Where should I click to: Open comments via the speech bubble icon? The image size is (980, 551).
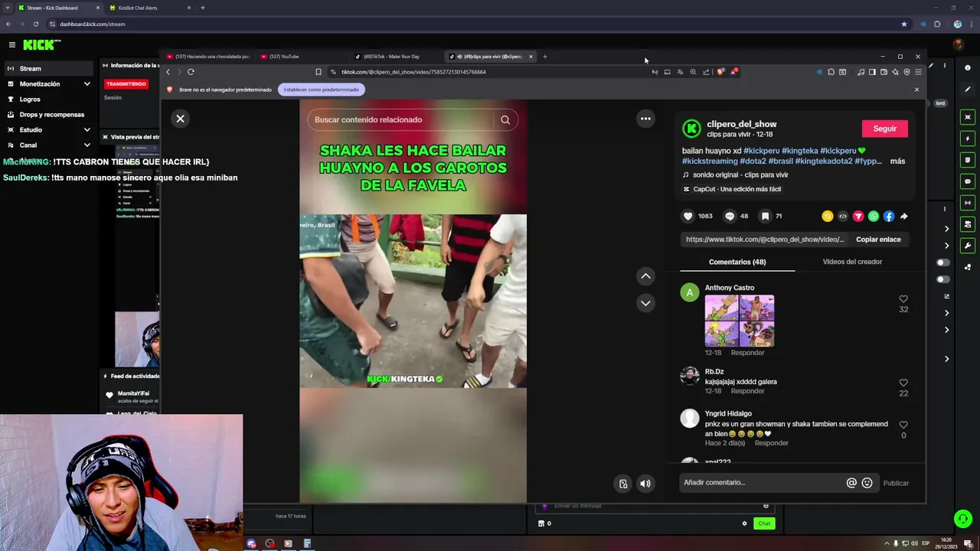coord(730,216)
